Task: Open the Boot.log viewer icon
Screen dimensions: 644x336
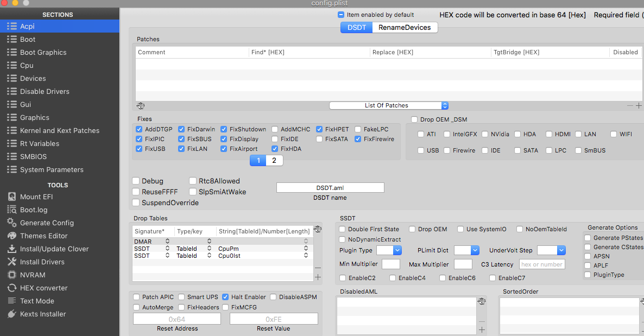Action: click(x=12, y=210)
